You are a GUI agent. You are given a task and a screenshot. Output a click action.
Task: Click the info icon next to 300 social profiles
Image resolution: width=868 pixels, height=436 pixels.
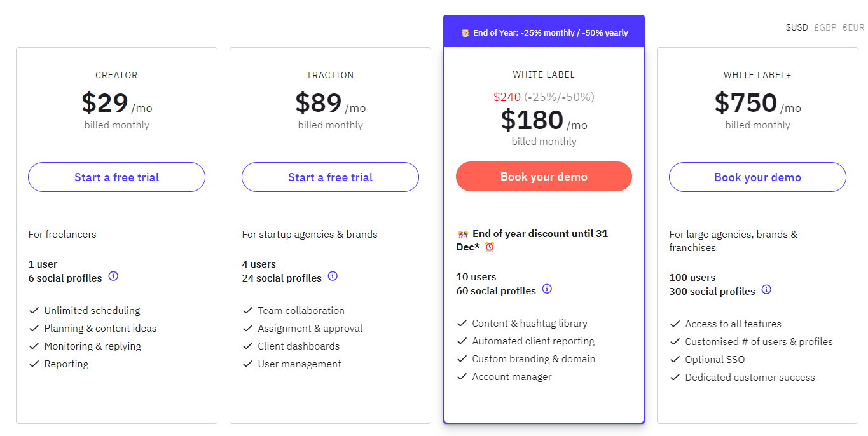pyautogui.click(x=766, y=289)
